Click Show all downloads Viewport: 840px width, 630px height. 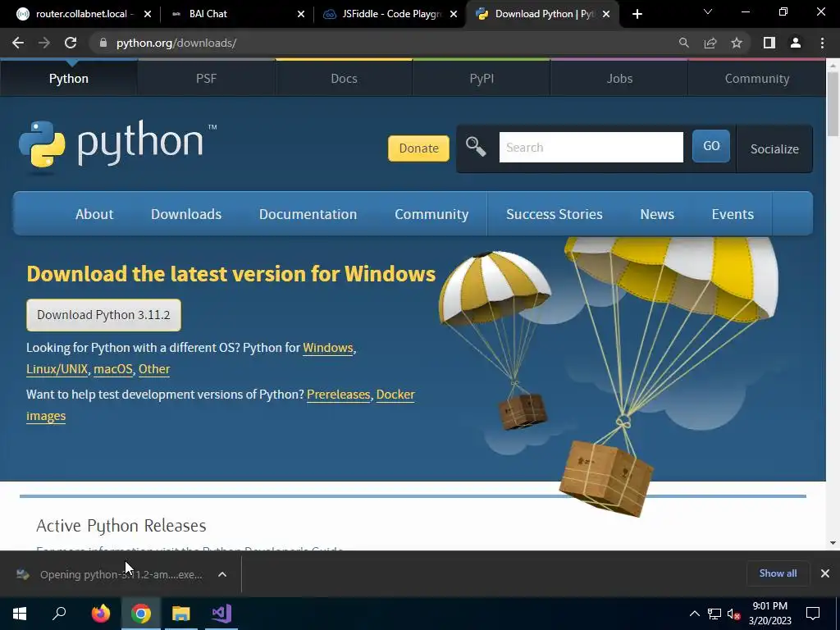[x=778, y=573]
